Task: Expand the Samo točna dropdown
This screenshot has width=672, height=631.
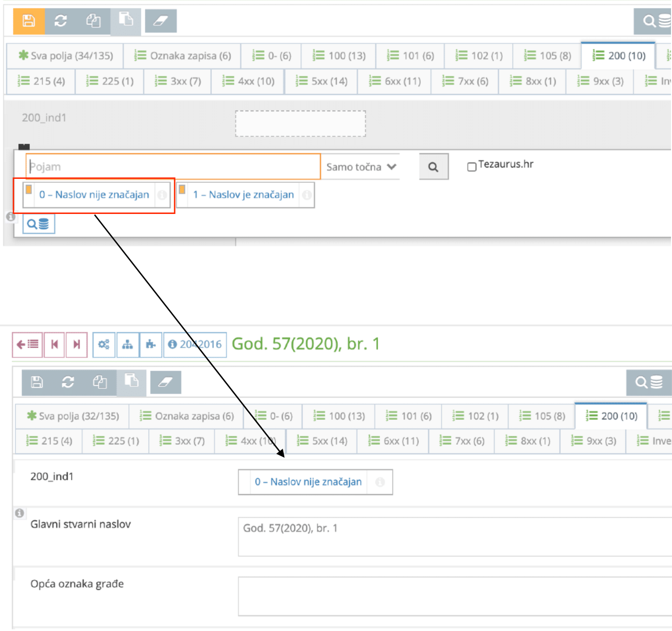Action: pos(361,167)
